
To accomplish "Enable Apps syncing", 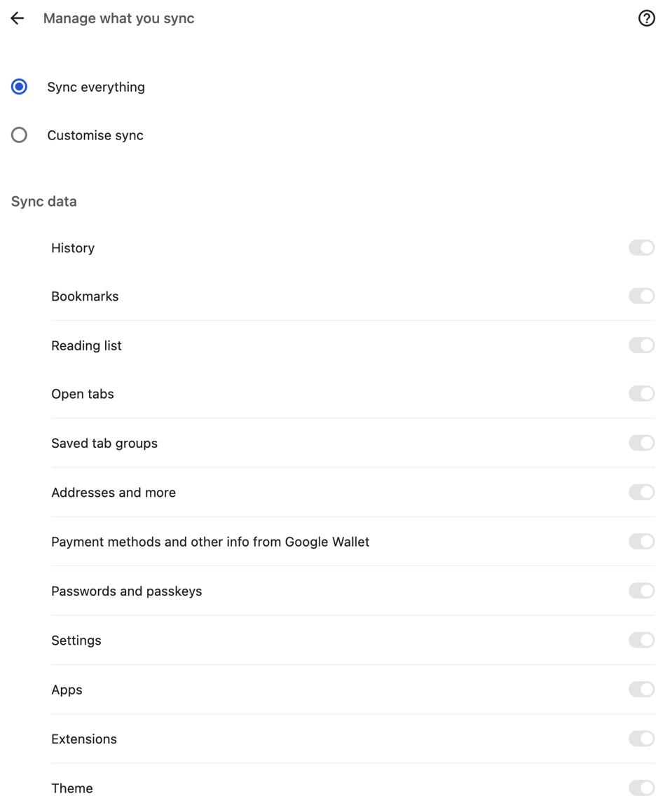I will [641, 689].
